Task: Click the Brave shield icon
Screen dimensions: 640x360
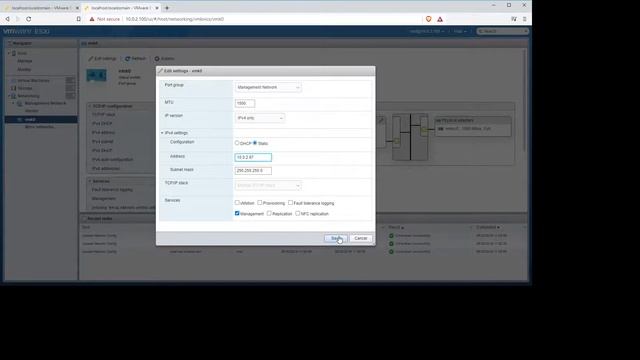Action: point(429,19)
